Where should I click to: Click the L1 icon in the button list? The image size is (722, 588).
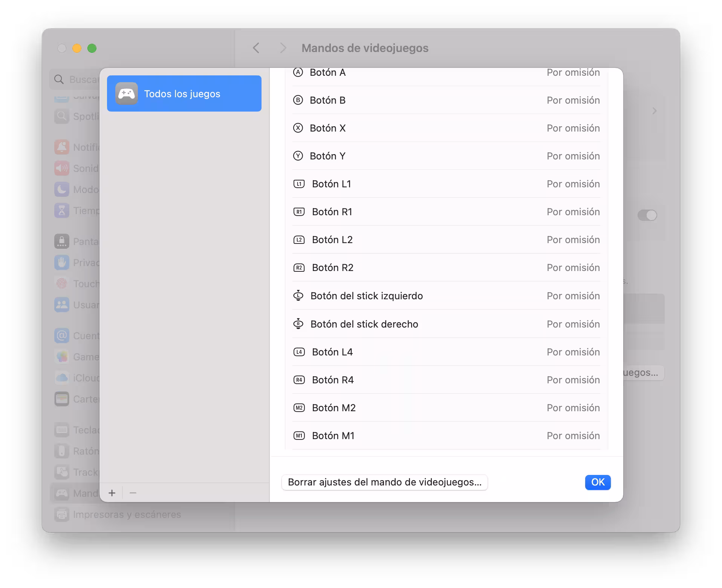tap(299, 184)
